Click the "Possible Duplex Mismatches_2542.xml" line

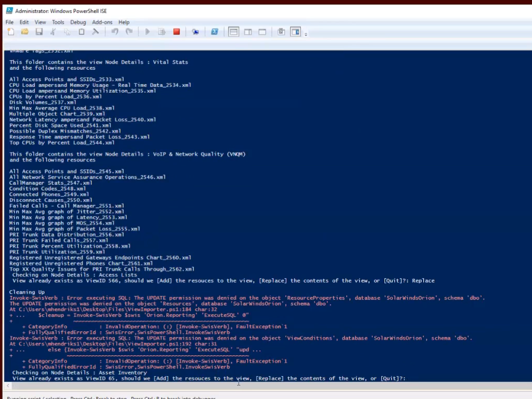65,131
